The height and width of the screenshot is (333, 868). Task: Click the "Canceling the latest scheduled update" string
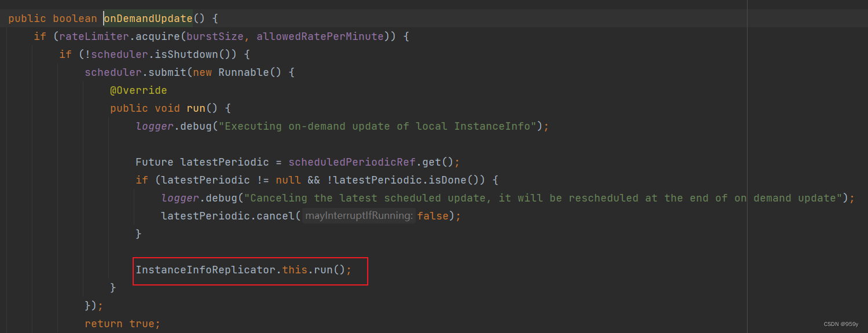coord(543,198)
